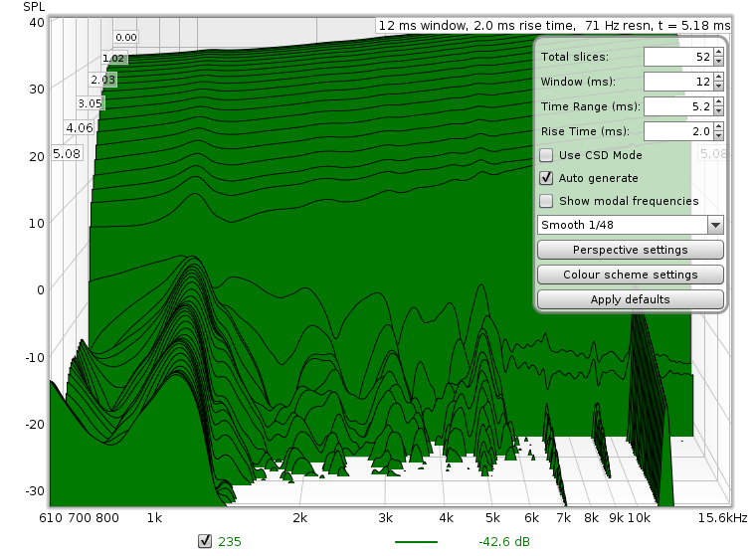Click the -42.6 dB legend readout

click(504, 541)
